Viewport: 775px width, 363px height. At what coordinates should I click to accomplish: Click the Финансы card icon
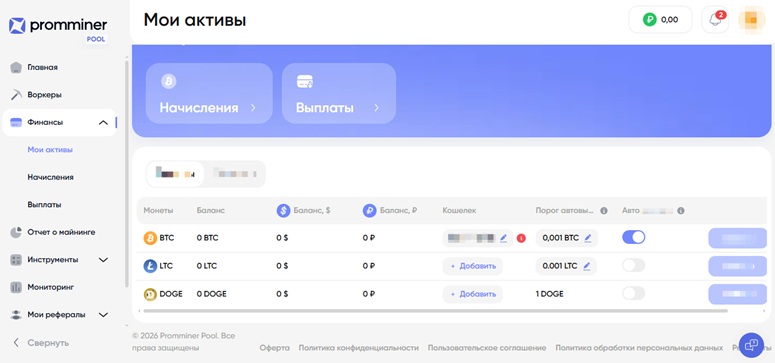(x=16, y=122)
